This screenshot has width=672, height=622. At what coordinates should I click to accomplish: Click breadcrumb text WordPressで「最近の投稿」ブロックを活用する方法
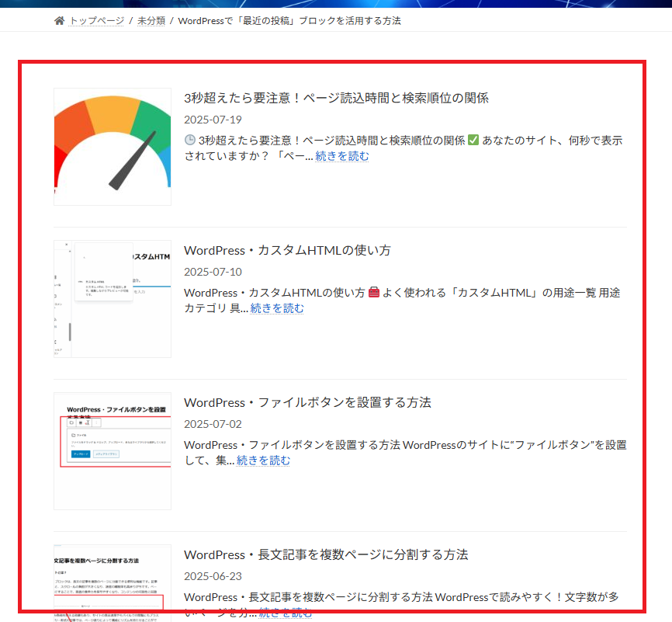pos(289,21)
